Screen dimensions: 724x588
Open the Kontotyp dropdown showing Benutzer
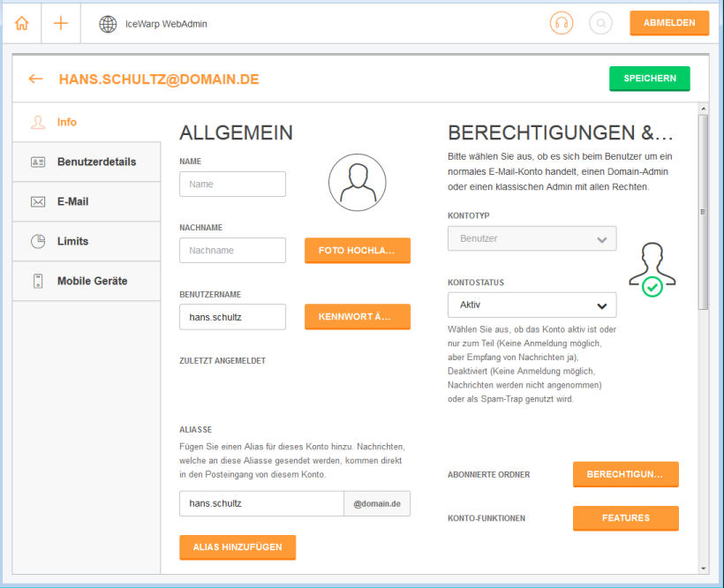pos(532,238)
